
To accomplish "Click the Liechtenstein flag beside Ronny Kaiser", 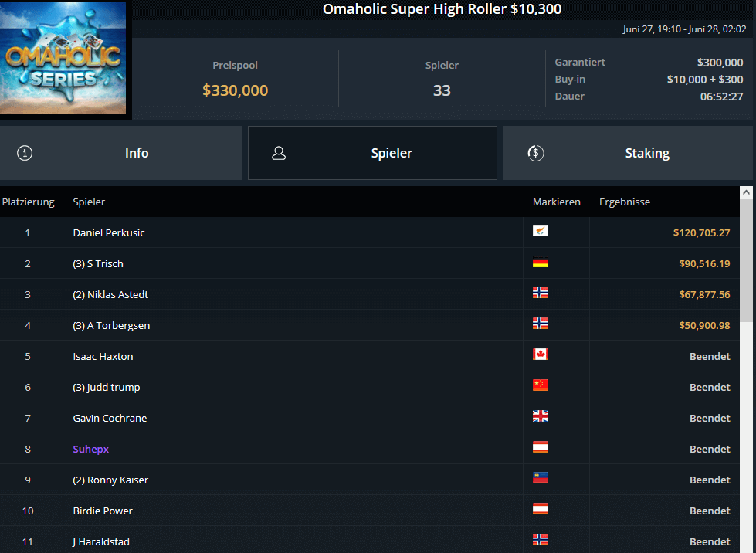I will 540,479.
